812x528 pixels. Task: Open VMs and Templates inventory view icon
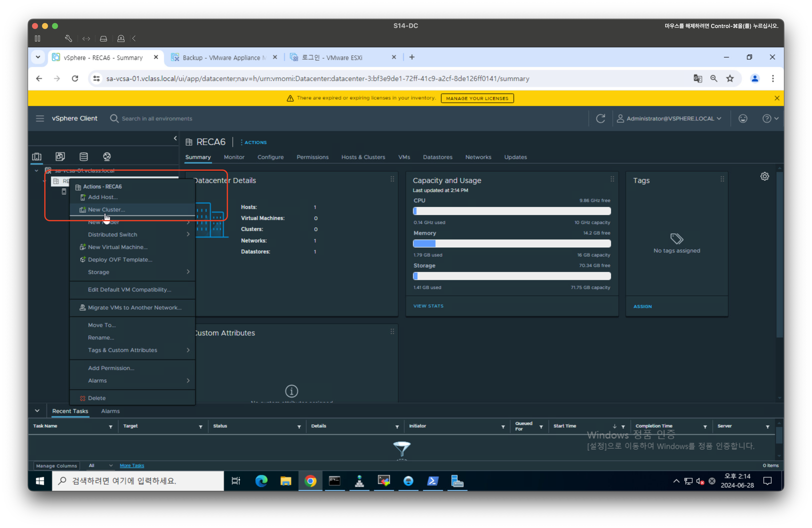click(x=60, y=156)
